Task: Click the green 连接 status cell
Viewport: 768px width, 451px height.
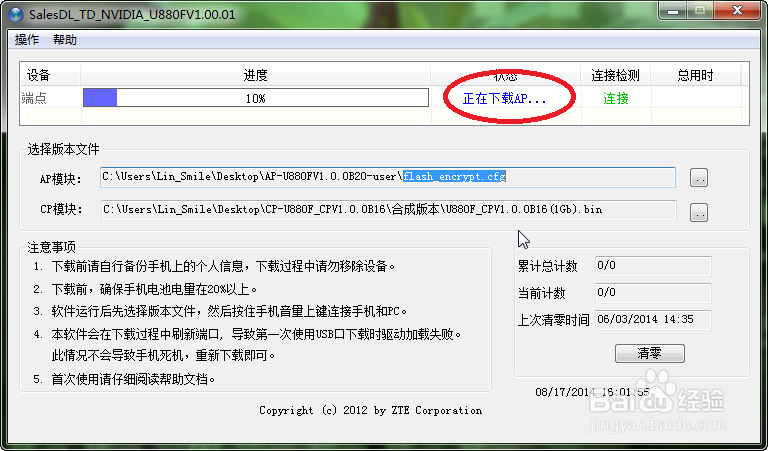Action: click(x=616, y=98)
